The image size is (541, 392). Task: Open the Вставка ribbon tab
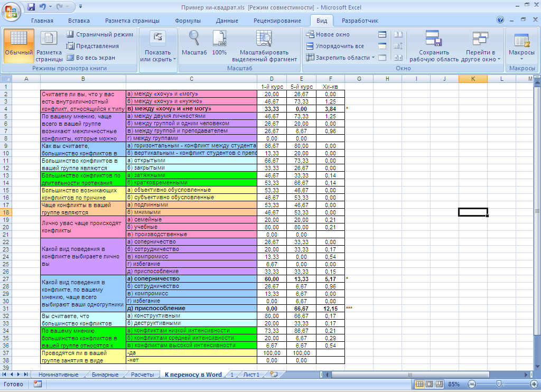[79, 21]
